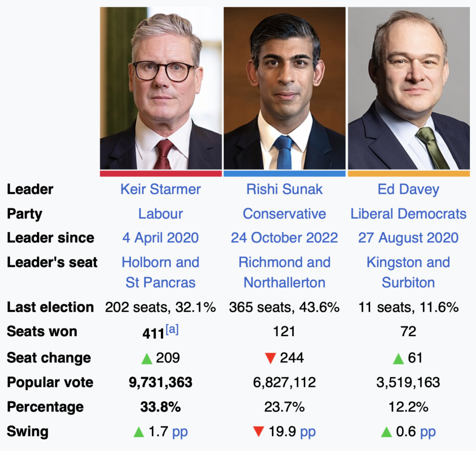
Task: Open the Rishi Sunak link
Action: (x=285, y=189)
